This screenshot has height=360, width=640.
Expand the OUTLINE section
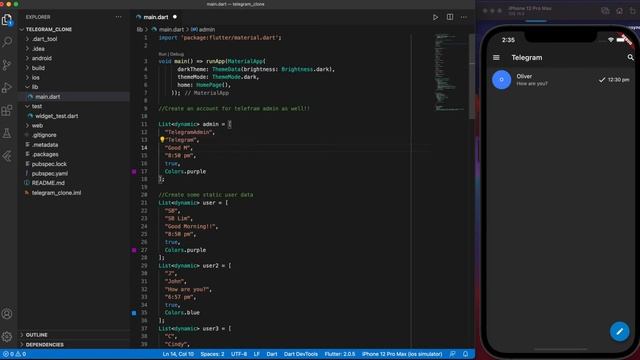point(35,335)
